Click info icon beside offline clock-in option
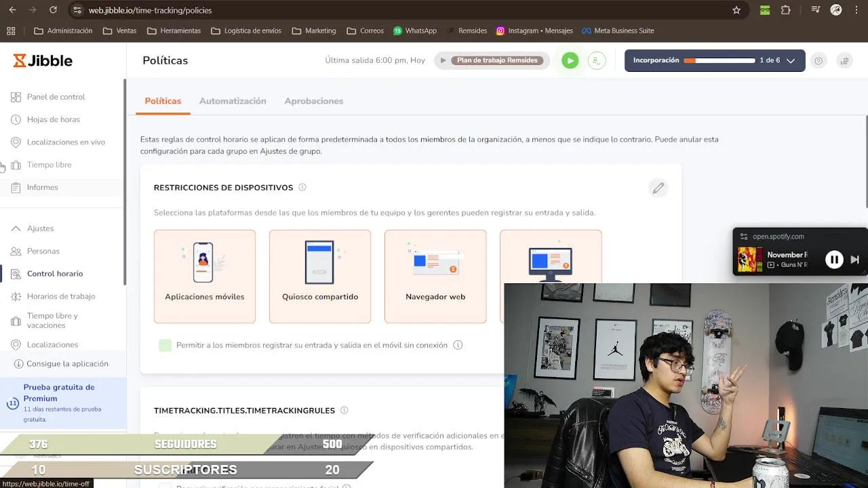 pyautogui.click(x=458, y=345)
